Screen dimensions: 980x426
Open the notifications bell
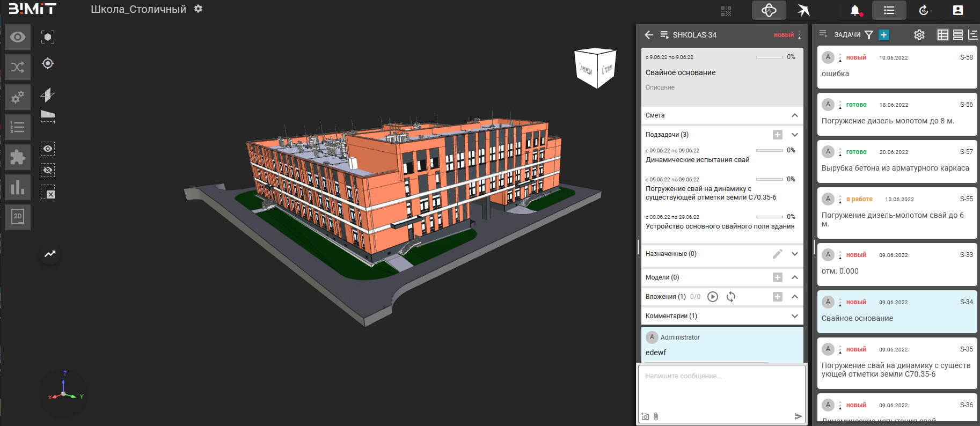click(x=855, y=10)
